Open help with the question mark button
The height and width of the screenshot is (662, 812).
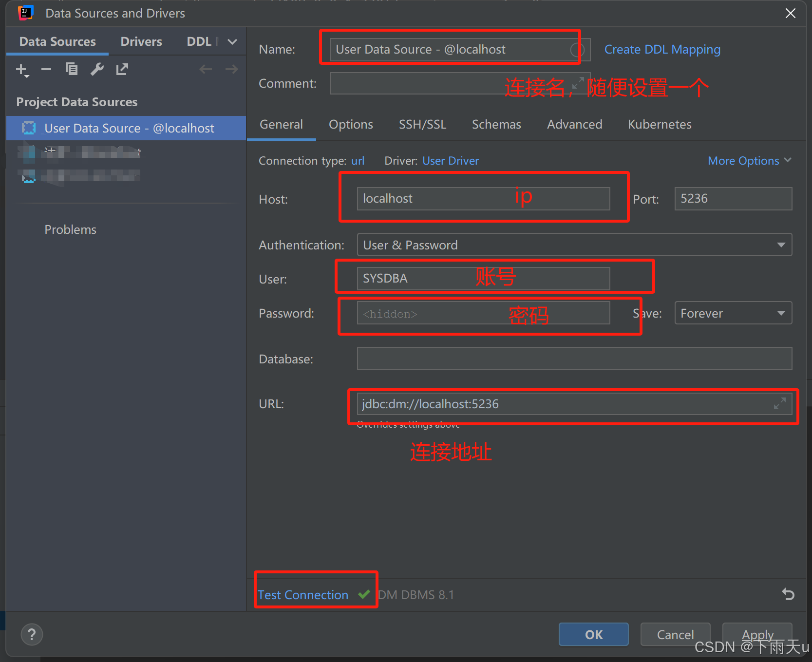(32, 634)
